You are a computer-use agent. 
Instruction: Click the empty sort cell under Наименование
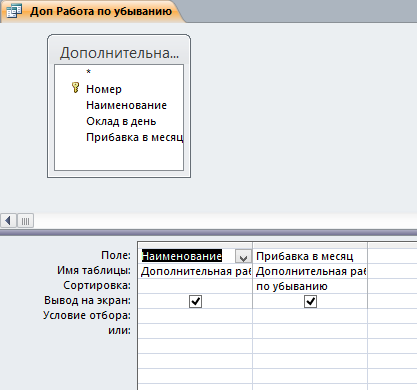tap(195, 286)
